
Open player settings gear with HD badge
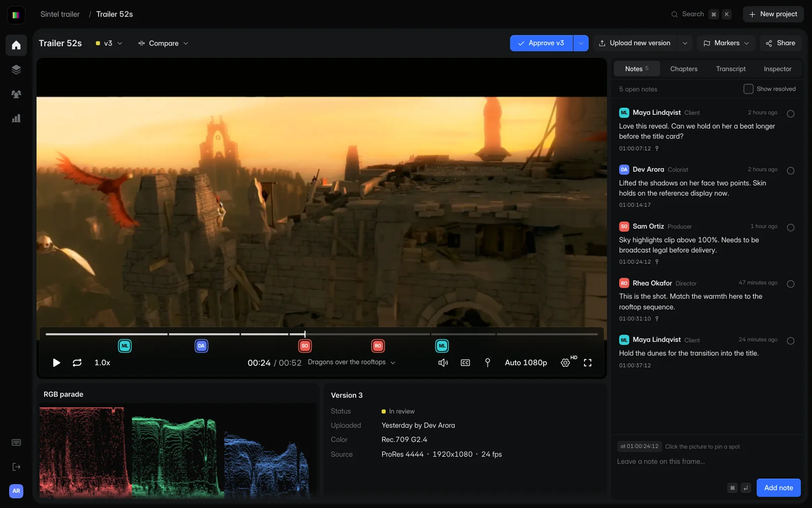(565, 363)
